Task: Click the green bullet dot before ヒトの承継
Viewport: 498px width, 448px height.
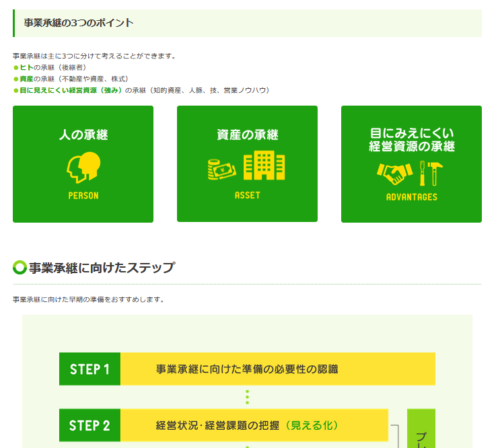Action: [x=15, y=68]
